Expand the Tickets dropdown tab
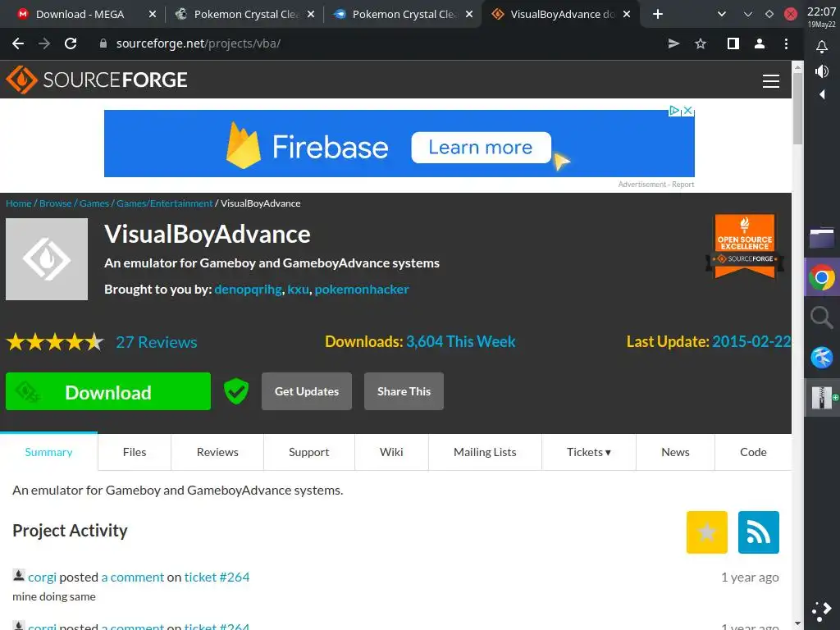840x630 pixels. coord(589,452)
